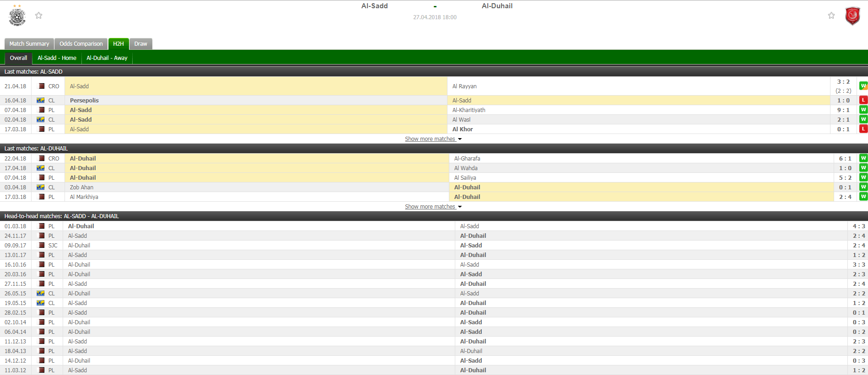868x375 pixels.
Task: Click the W badge for Al-Kharitiyath match
Action: (863, 110)
